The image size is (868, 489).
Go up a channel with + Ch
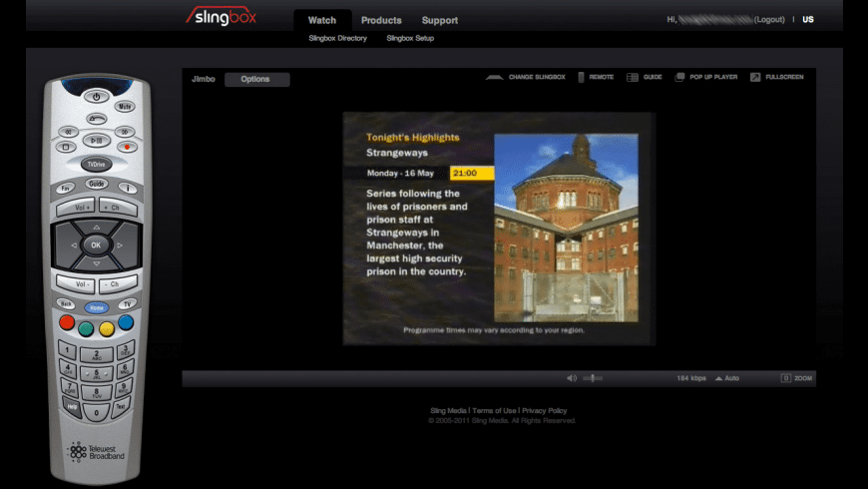click(x=117, y=208)
